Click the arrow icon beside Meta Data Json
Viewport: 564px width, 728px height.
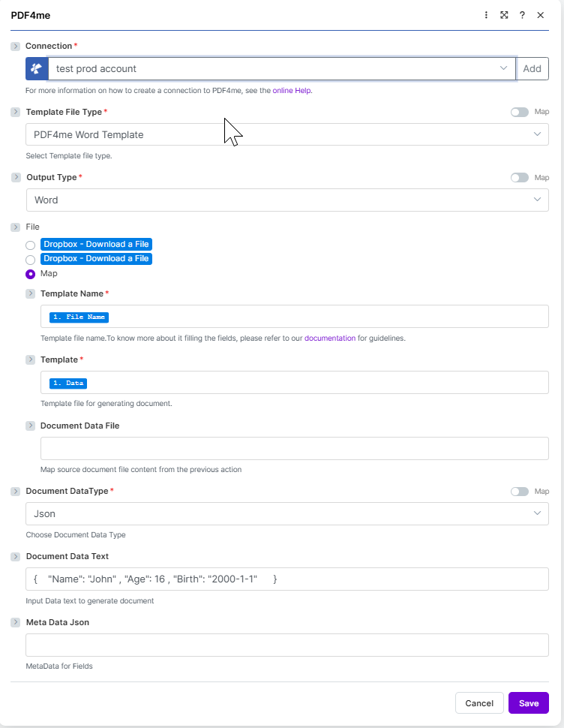16,622
